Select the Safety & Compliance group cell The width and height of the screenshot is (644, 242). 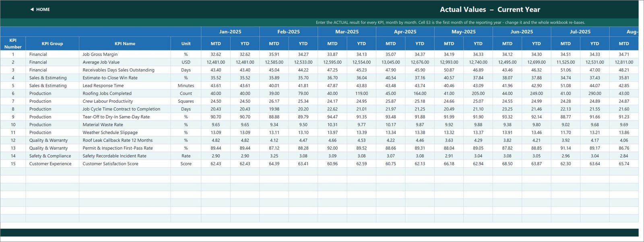pyautogui.click(x=52, y=156)
